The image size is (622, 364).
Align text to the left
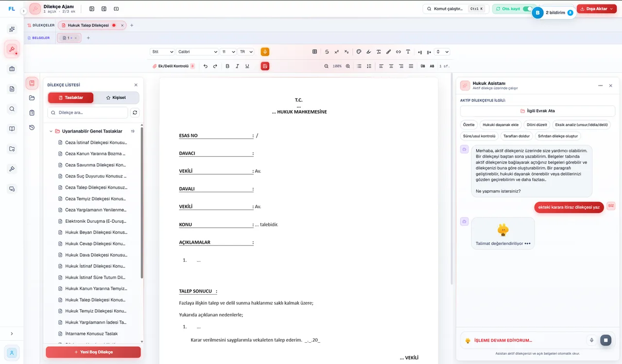(381, 66)
